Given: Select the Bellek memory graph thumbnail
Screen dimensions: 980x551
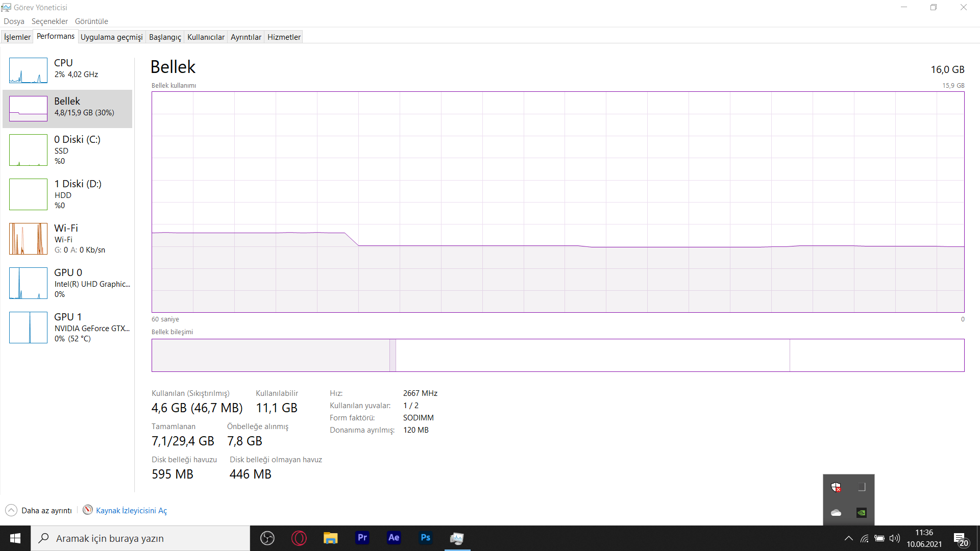Looking at the screenshot, I should click(28, 109).
